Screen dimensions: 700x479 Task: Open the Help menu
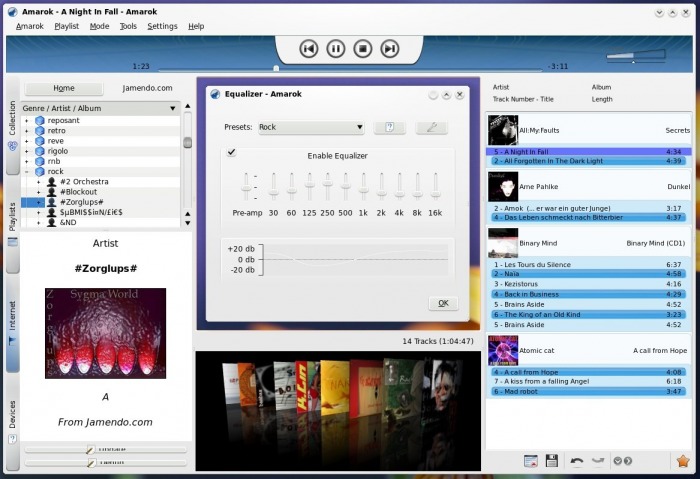[x=196, y=26]
